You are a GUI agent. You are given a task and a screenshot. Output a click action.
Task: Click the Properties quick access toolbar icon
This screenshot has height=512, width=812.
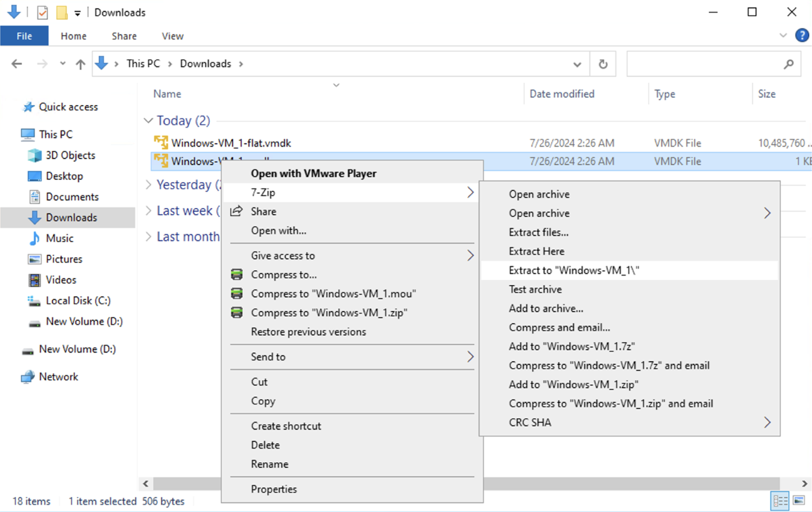43,12
